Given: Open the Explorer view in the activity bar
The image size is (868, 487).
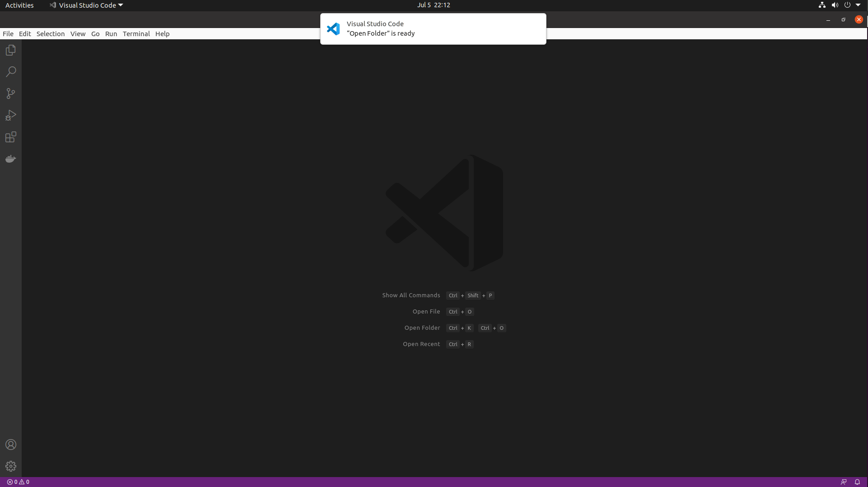Looking at the screenshot, I should (x=10, y=50).
